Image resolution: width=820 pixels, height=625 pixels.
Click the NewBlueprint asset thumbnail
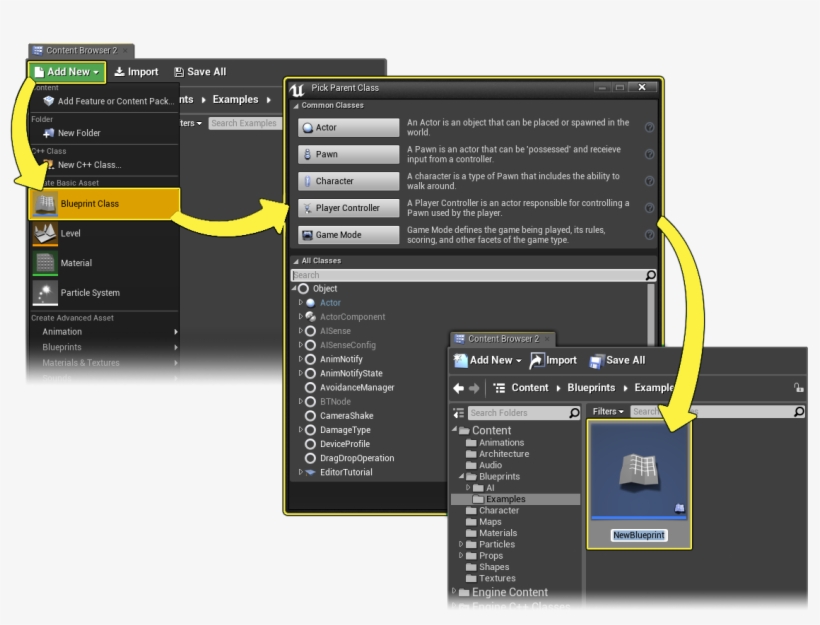(638, 470)
